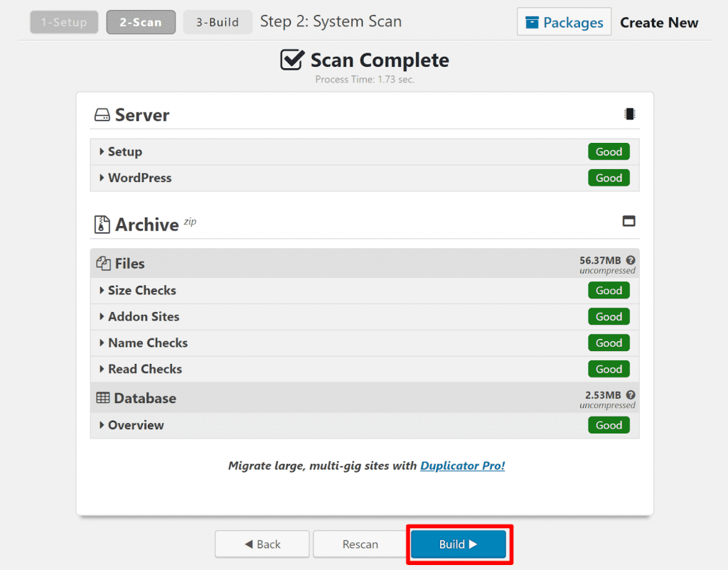728x570 pixels.
Task: Click help icon next to 2.53MB
Action: point(631,395)
